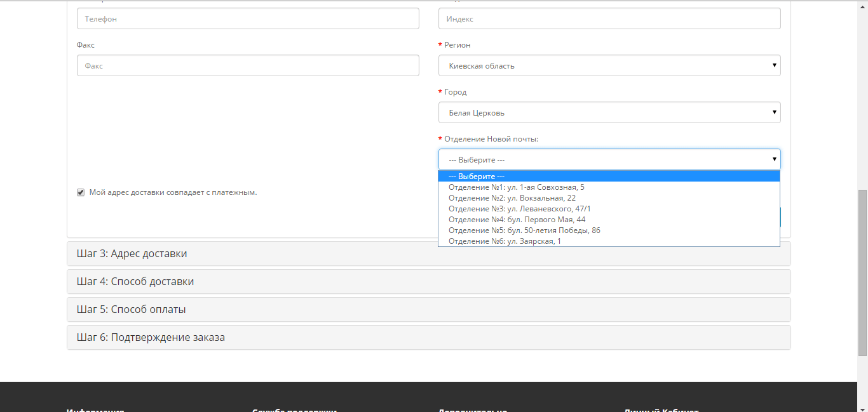Open the Город dropdown showing Белая Церковь
Image resolution: width=868 pixels, height=412 pixels.
[609, 112]
